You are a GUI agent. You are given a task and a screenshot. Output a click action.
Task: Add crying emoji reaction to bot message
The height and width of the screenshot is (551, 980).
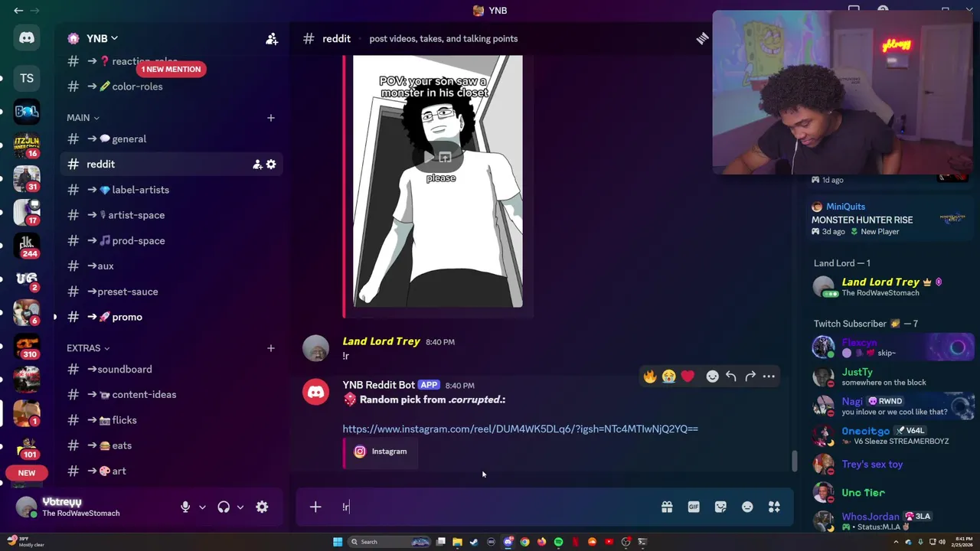(x=668, y=376)
